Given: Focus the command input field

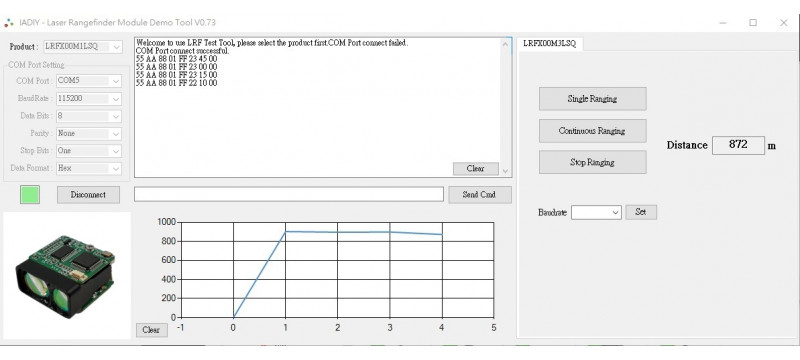Looking at the screenshot, I should [x=289, y=194].
